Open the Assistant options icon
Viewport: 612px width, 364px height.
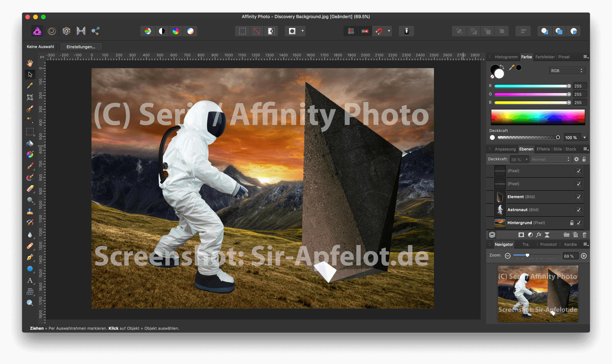click(406, 31)
